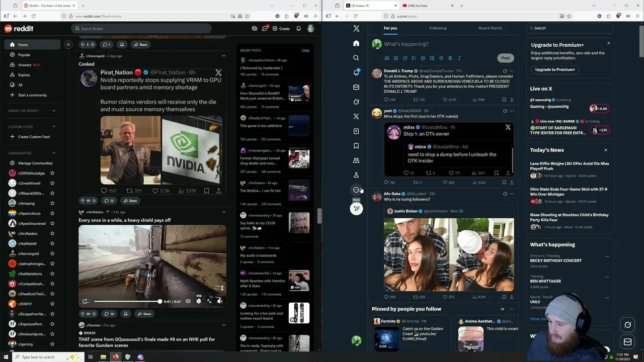The image size is (644, 362).
Task: Favorite r/DIYHY with star
Action: 52,304
